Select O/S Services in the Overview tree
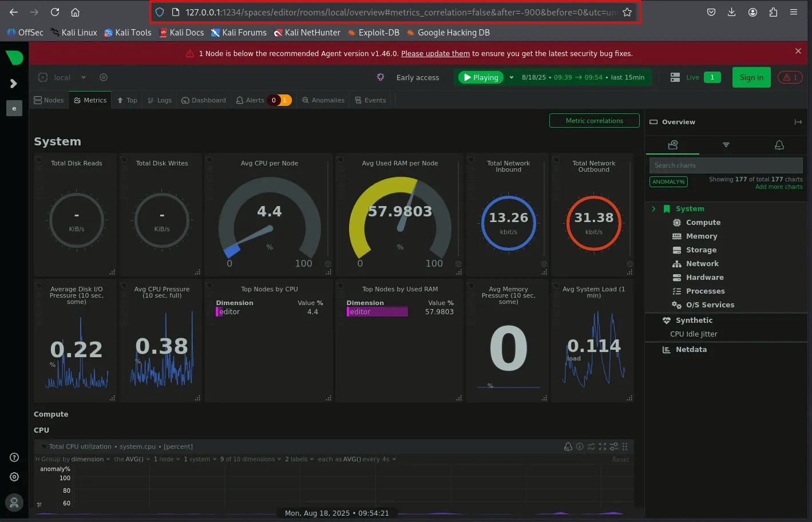Screen dimensions: 812x522 click(x=710, y=305)
